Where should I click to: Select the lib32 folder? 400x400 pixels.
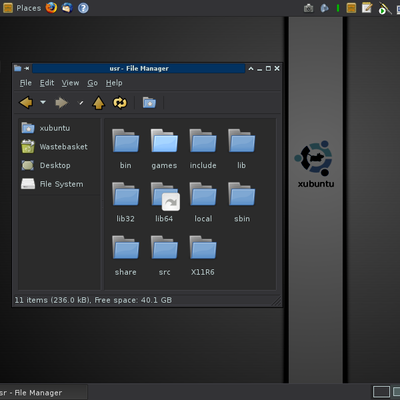click(126, 202)
